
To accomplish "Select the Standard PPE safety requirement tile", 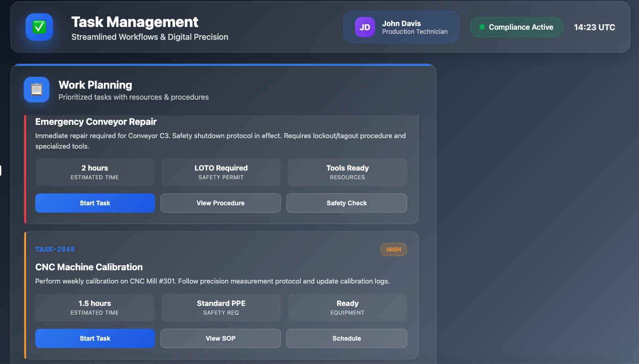I will click(221, 307).
